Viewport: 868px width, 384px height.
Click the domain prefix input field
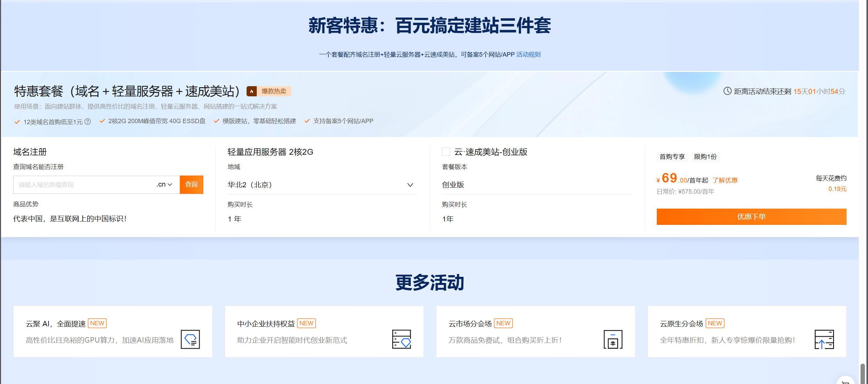82,185
